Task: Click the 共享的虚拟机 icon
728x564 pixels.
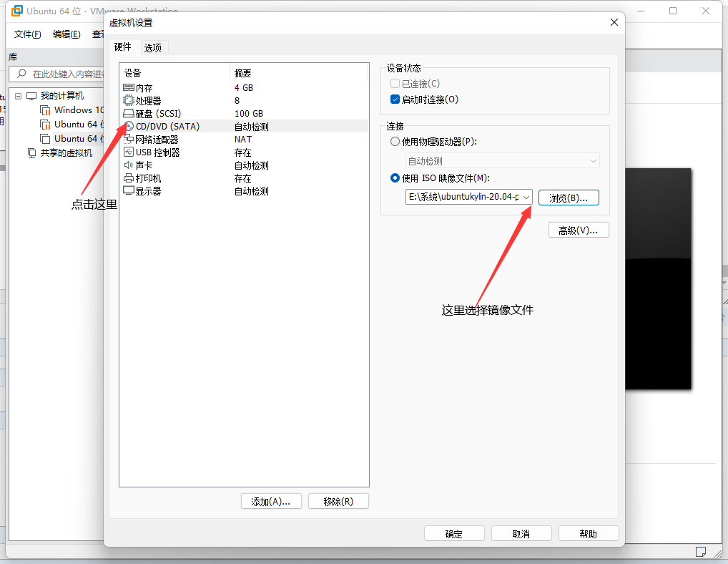Action: [x=31, y=153]
